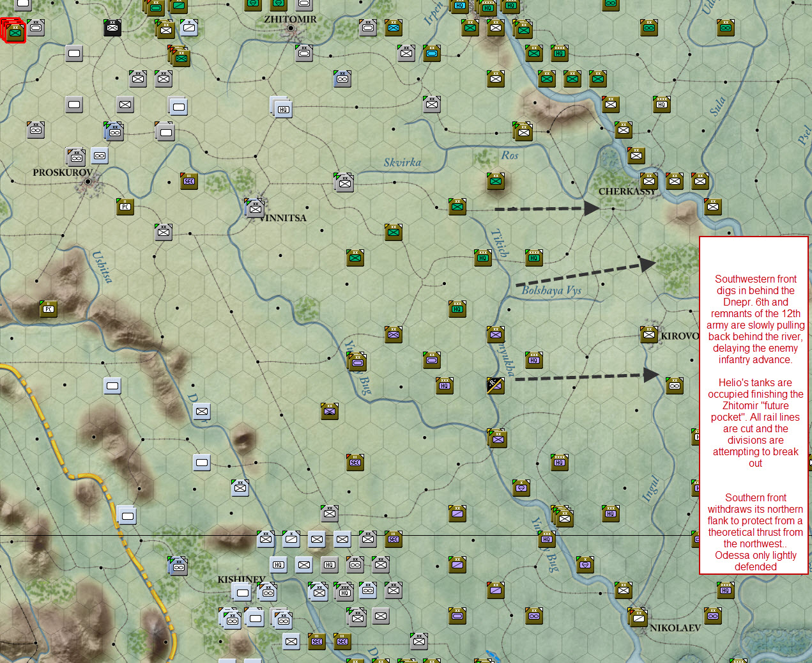Screen dimensions: 812x663
Task: Click the Skvirka river label
Action: tap(402, 162)
